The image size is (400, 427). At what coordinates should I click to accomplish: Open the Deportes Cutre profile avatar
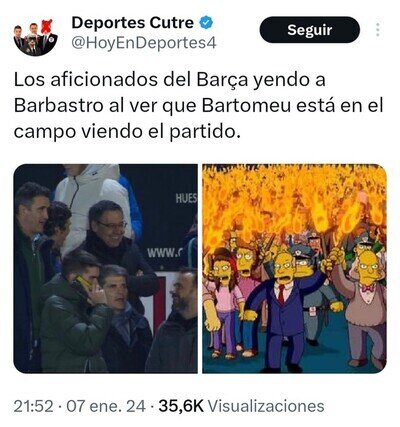36,37
